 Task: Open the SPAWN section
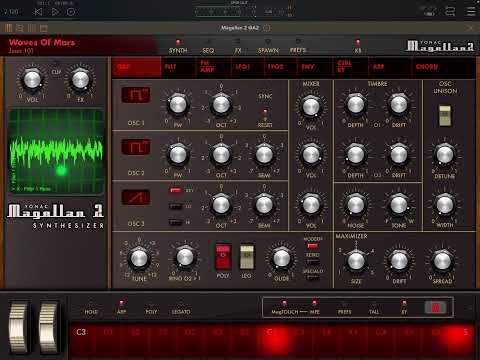(268, 47)
